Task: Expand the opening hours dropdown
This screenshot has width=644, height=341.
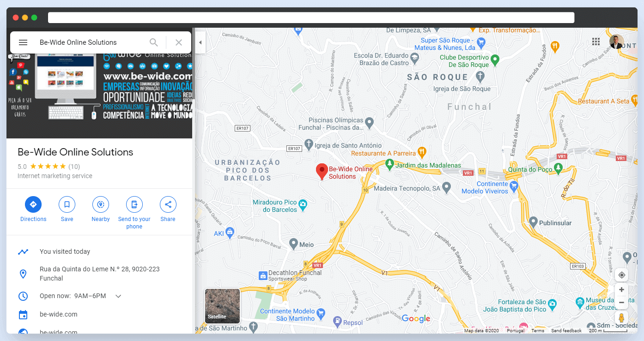Action: click(x=118, y=296)
